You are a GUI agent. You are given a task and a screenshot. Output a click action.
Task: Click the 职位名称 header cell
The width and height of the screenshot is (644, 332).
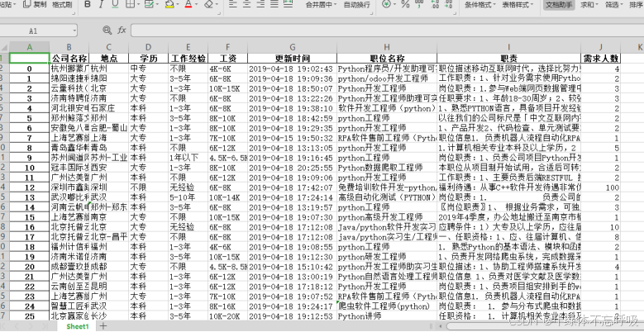pyautogui.click(x=387, y=58)
